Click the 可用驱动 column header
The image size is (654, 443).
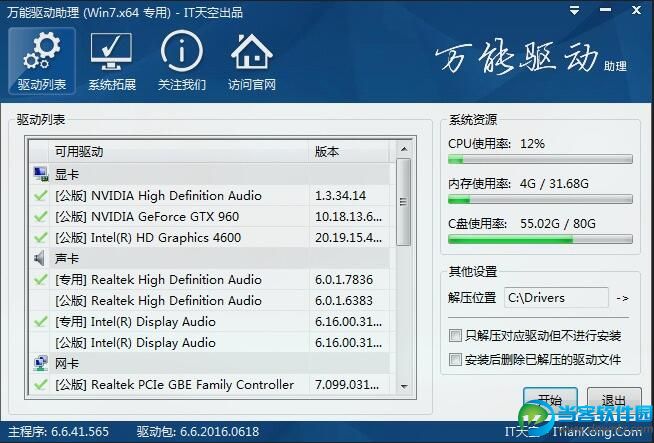tap(179, 152)
